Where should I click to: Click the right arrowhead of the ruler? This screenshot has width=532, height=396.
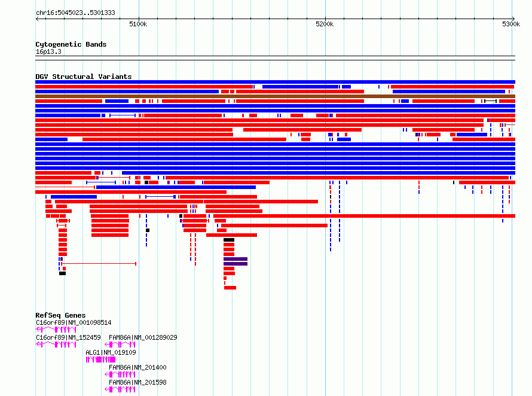coord(513,19)
